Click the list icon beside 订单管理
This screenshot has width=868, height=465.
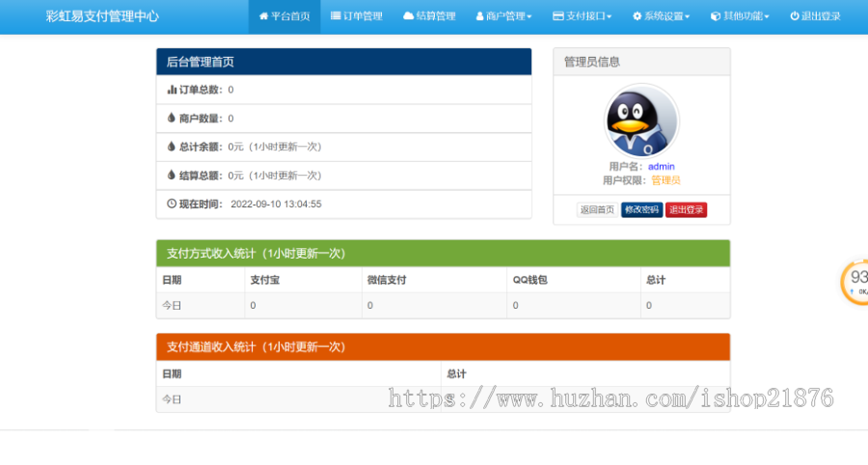click(x=336, y=16)
